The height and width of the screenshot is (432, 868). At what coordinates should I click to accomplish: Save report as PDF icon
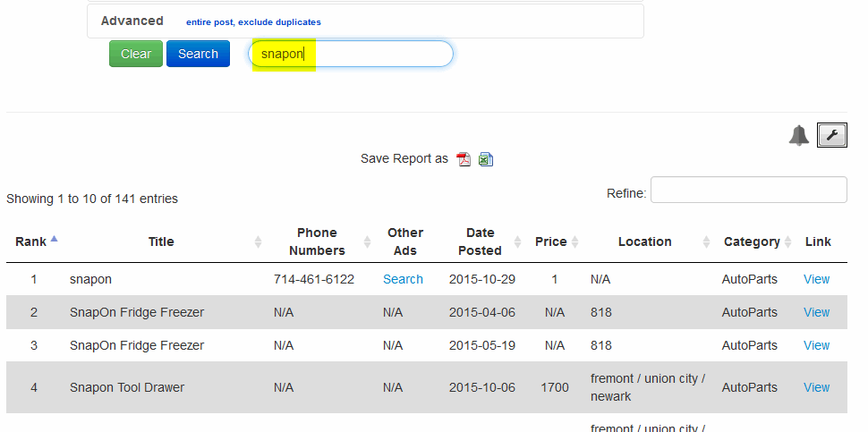(464, 159)
